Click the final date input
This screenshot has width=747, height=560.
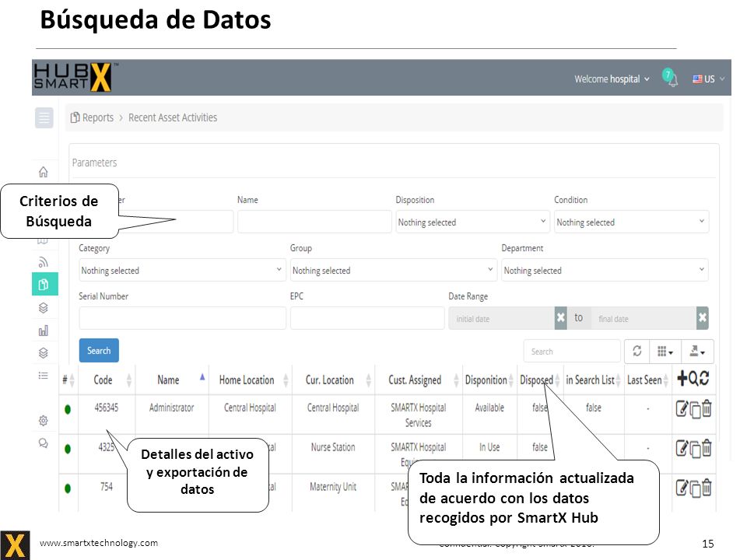644,318
